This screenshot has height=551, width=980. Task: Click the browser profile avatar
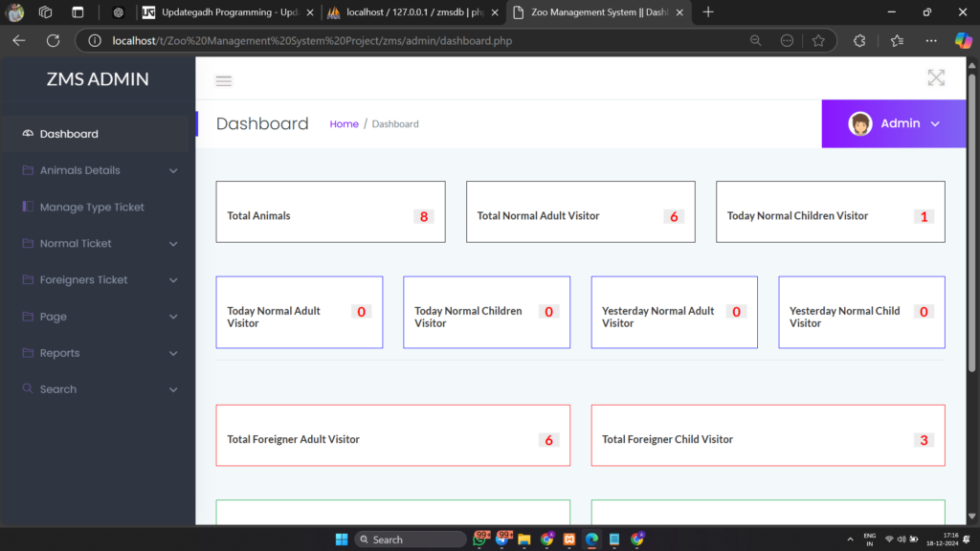tap(15, 11)
